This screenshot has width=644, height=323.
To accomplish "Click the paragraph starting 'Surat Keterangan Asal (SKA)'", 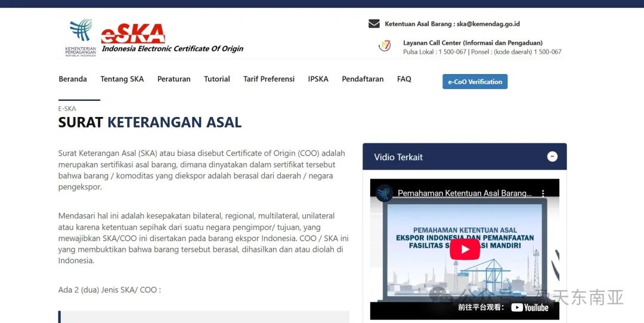I will 202,170.
